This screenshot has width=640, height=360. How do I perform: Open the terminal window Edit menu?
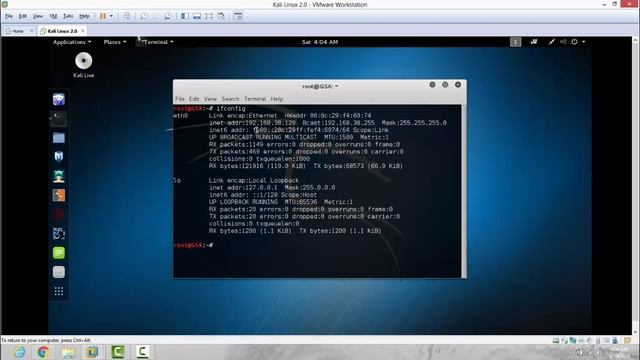(194, 99)
